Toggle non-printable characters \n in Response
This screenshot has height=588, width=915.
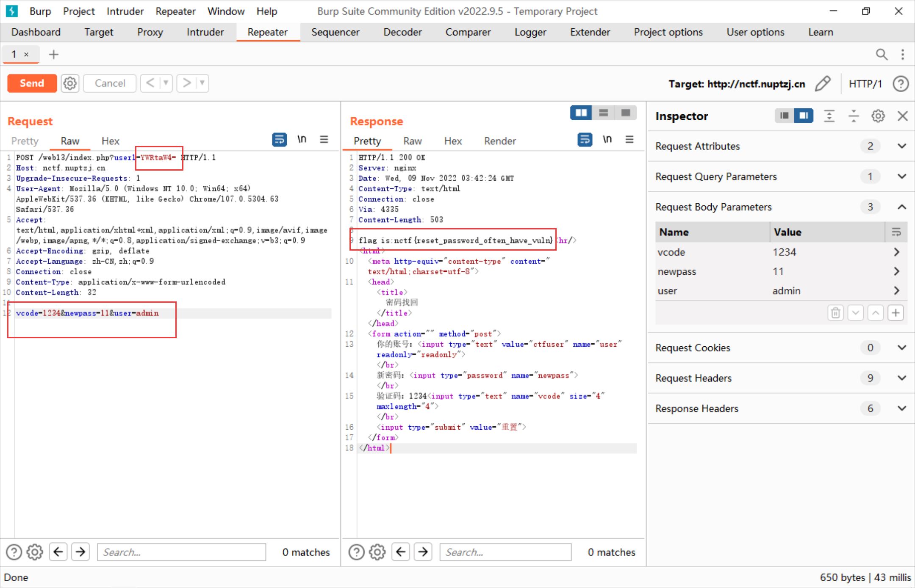[x=607, y=140]
